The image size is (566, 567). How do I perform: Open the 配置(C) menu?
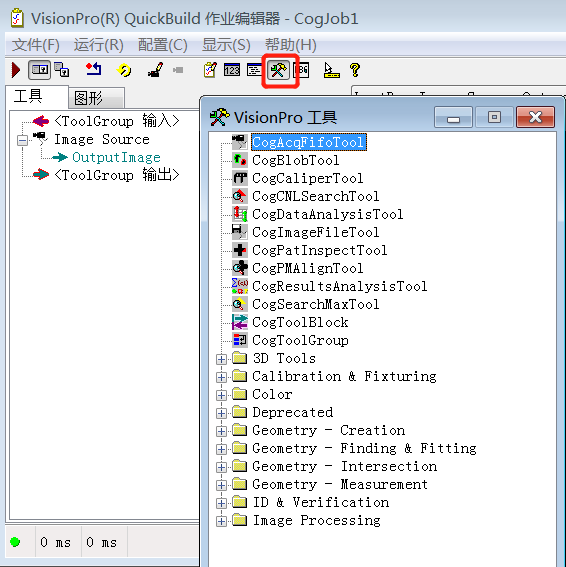(162, 45)
